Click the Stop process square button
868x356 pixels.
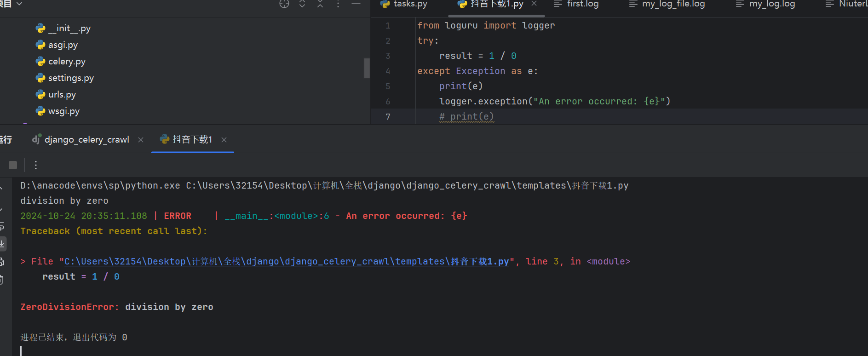click(13, 165)
